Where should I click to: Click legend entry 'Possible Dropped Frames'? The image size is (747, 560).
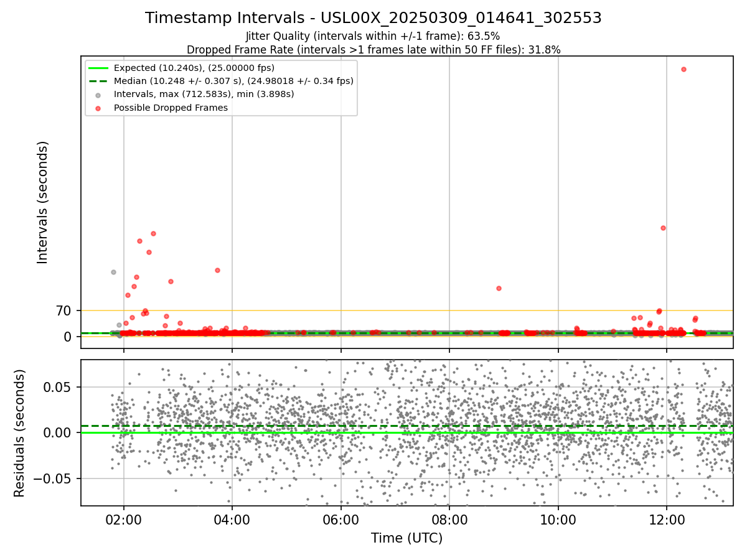coord(171,108)
